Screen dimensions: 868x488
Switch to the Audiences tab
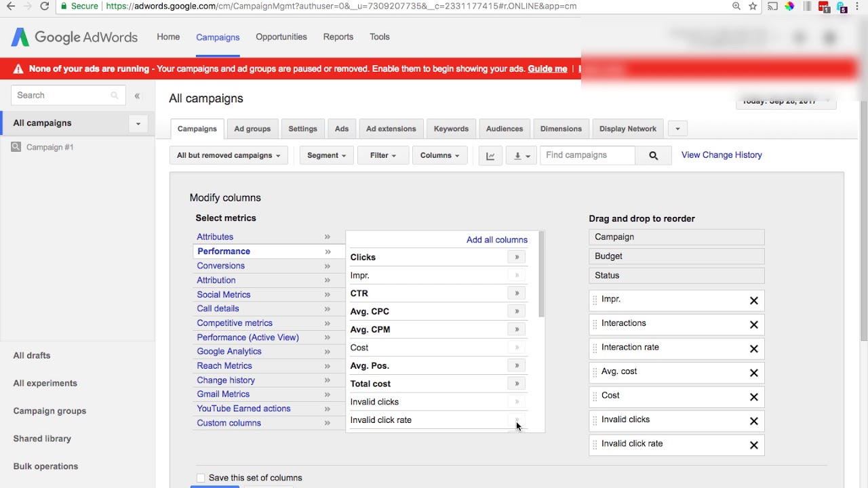click(505, 129)
